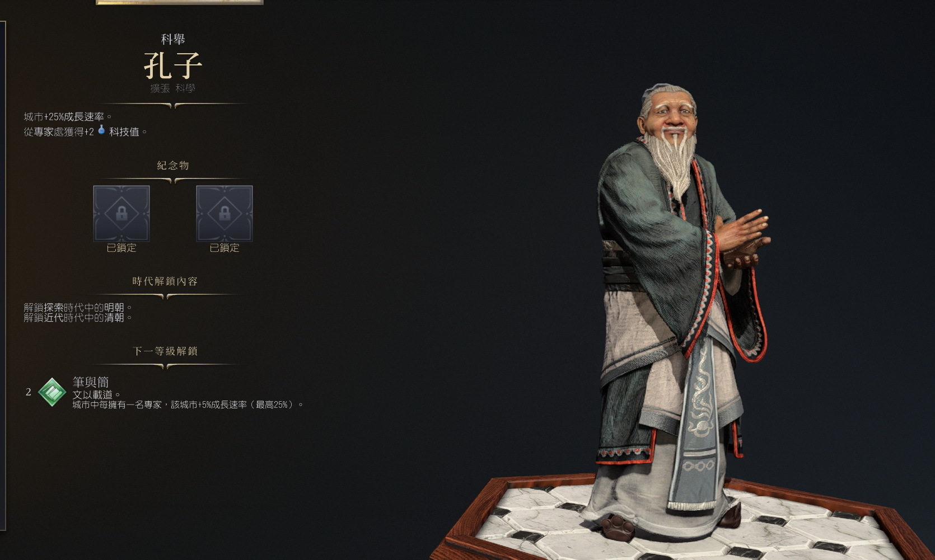The width and height of the screenshot is (935, 560).
Task: Click the 清朝 unlock line
Action: click(78, 317)
